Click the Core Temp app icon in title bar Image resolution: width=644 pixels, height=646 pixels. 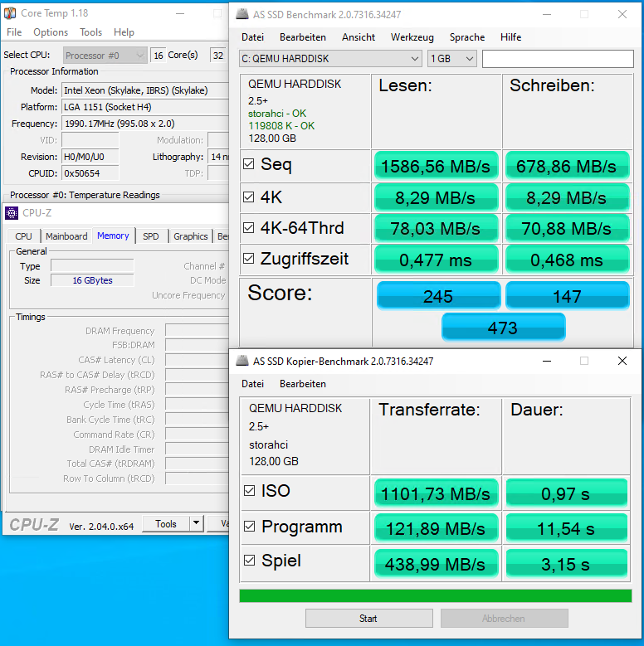coord(10,13)
